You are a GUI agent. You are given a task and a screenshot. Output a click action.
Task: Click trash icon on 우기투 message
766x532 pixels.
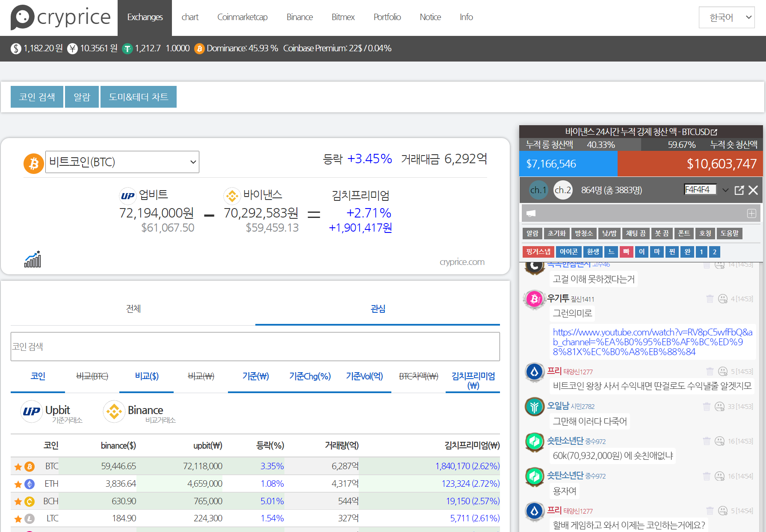click(x=710, y=299)
